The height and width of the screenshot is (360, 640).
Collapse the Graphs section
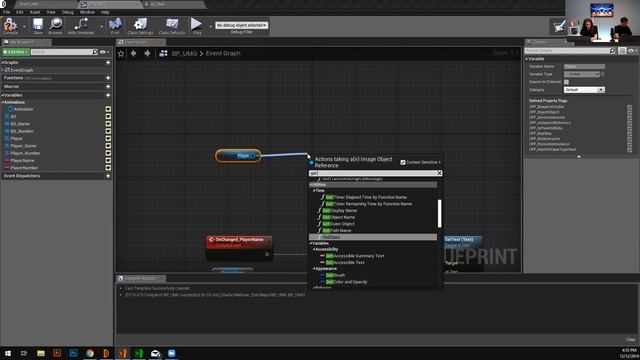pos(2,62)
